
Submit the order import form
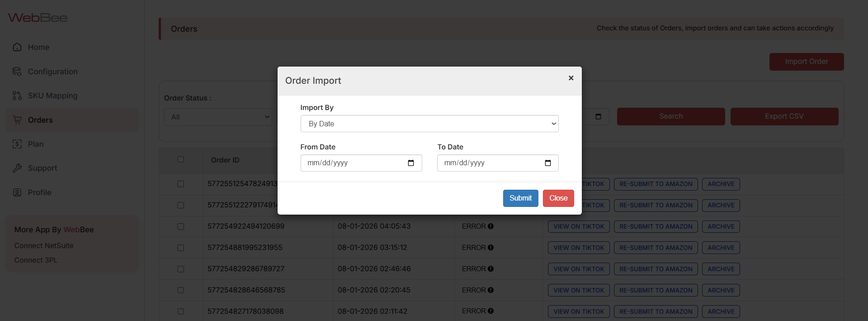click(520, 198)
